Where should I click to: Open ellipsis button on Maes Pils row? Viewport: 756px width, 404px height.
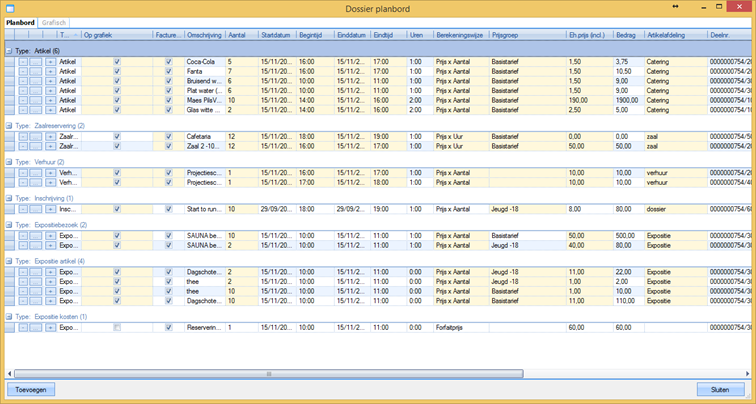(36, 100)
